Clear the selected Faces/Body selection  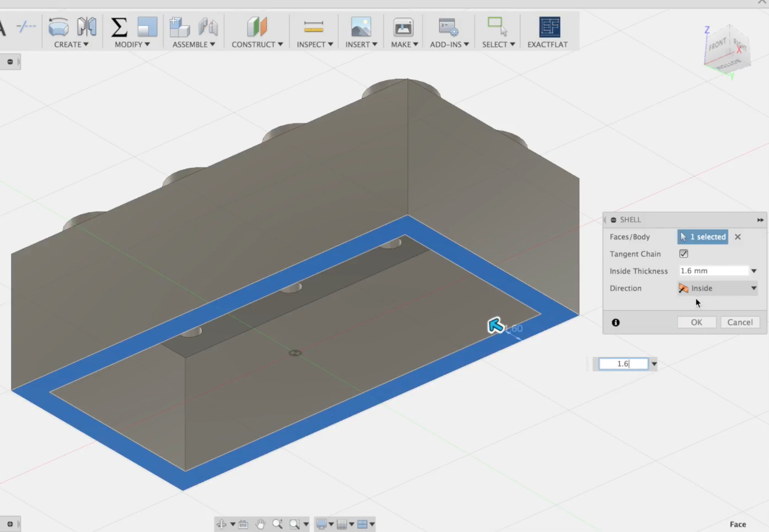coord(737,237)
